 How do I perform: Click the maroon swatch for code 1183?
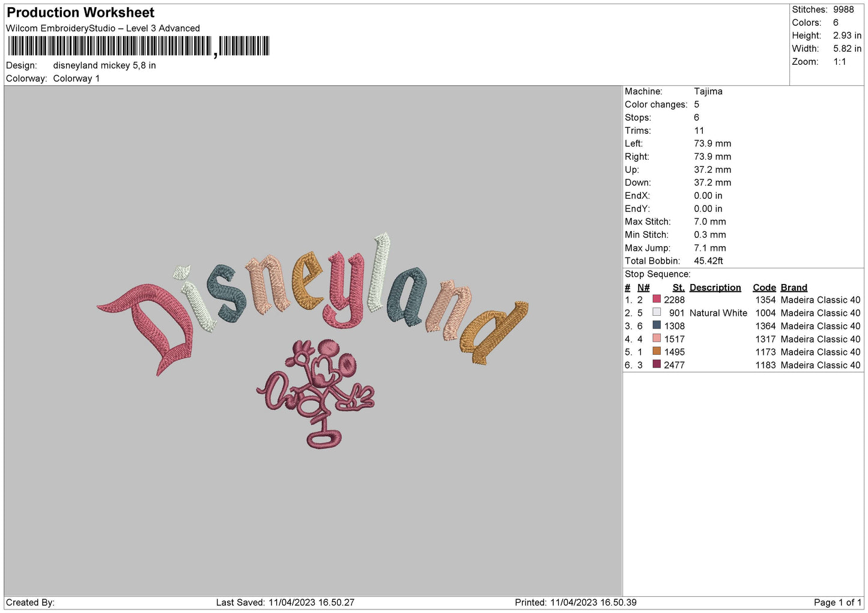click(657, 364)
